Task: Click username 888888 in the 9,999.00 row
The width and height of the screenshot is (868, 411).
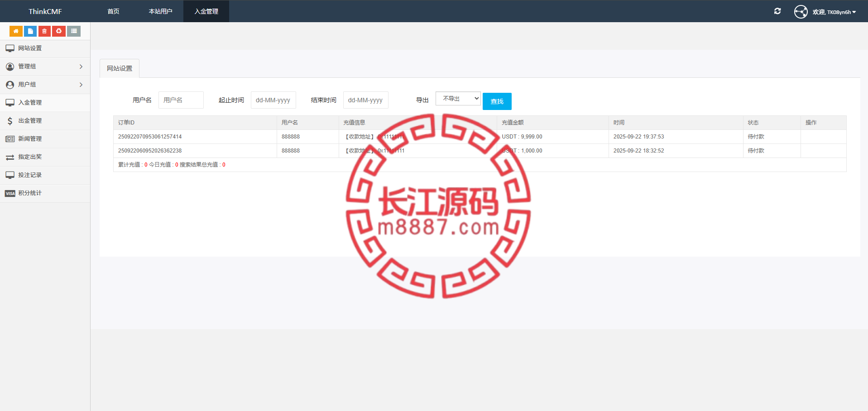Action: click(291, 137)
